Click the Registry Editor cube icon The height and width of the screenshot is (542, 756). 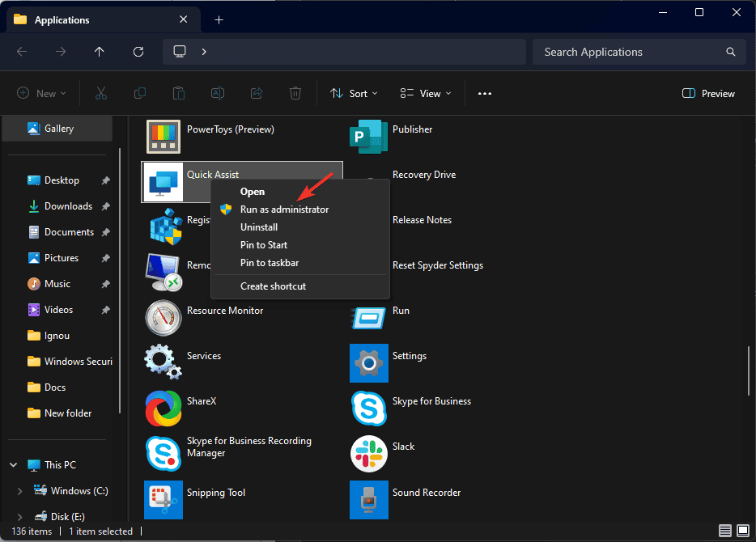coord(165,227)
